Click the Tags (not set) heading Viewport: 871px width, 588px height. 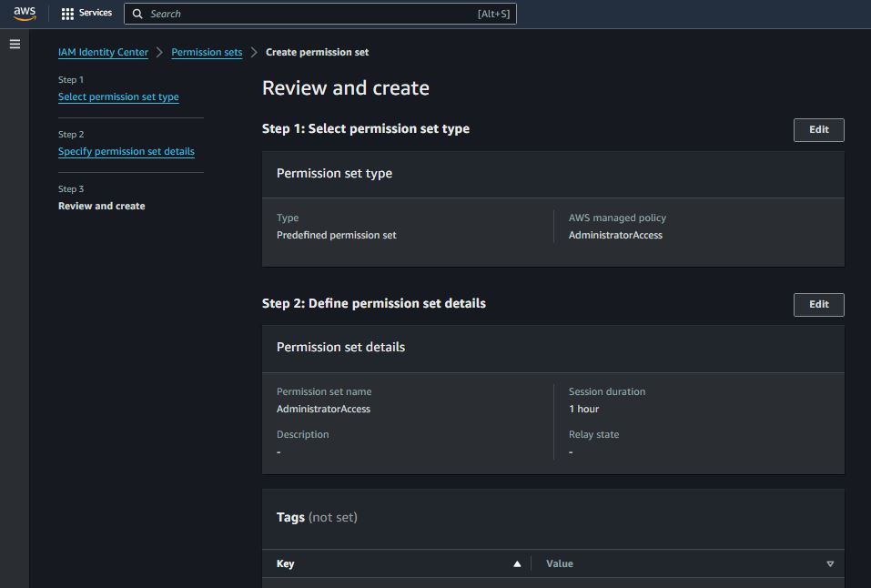pyautogui.click(x=317, y=518)
